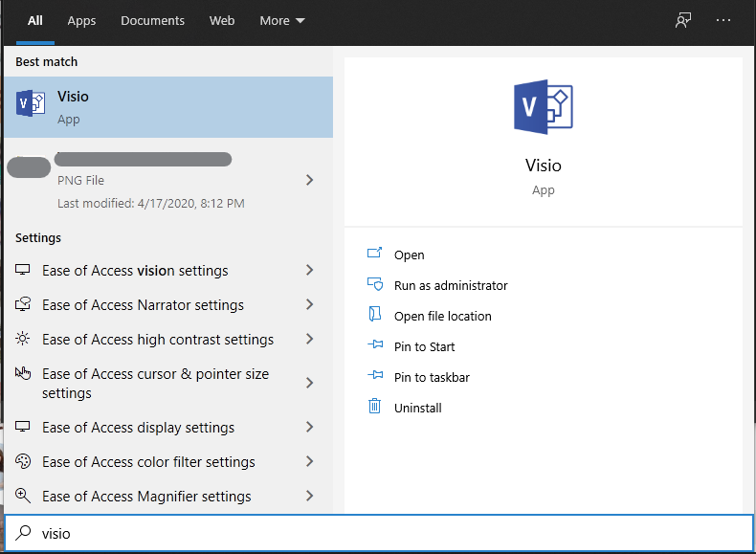756x554 pixels.
Task: Click the monitor icon beside vision settings
Action: click(x=24, y=271)
